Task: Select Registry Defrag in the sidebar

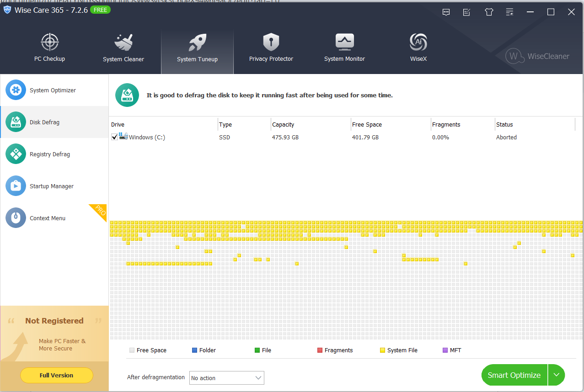Action: point(50,154)
